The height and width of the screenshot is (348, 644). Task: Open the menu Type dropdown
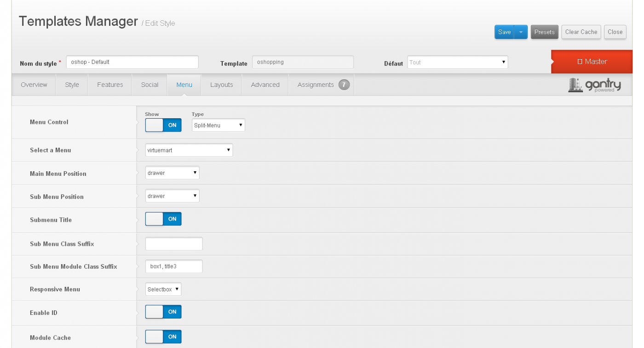coord(218,125)
